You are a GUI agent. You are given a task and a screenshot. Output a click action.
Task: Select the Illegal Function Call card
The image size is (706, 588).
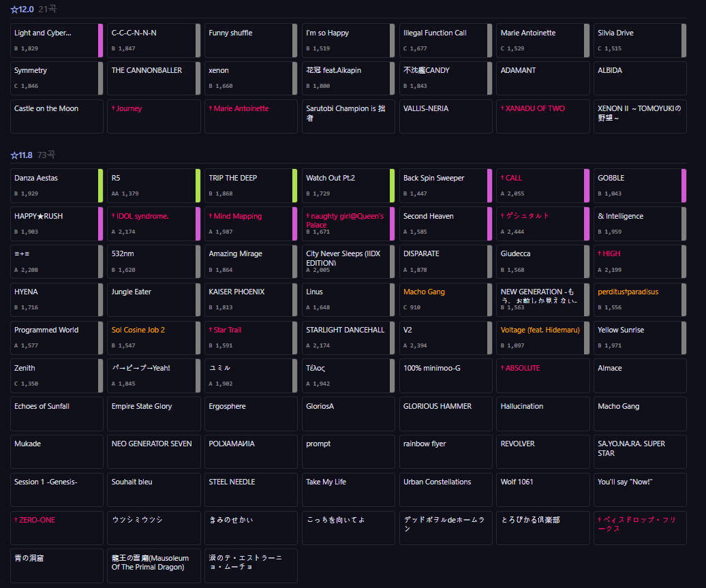coord(446,40)
